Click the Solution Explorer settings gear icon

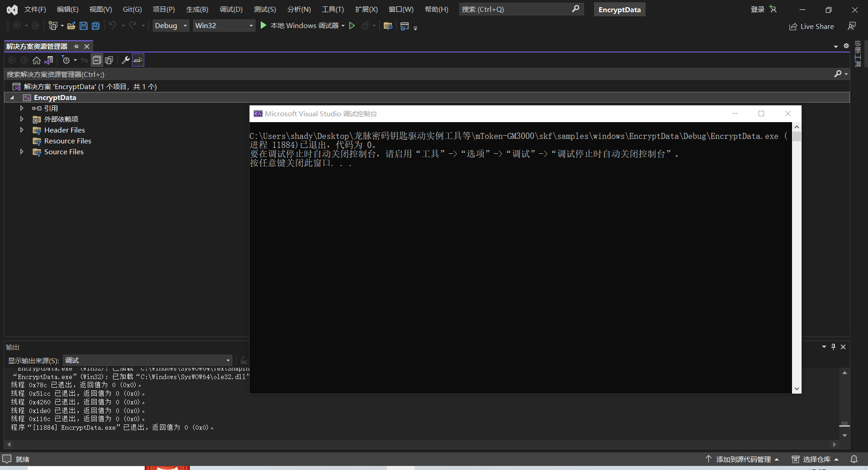[x=846, y=46]
